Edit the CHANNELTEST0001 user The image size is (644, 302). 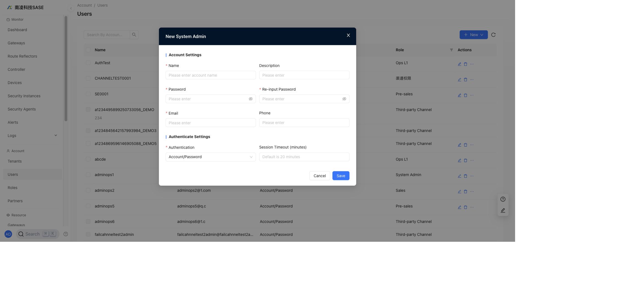[x=459, y=80]
